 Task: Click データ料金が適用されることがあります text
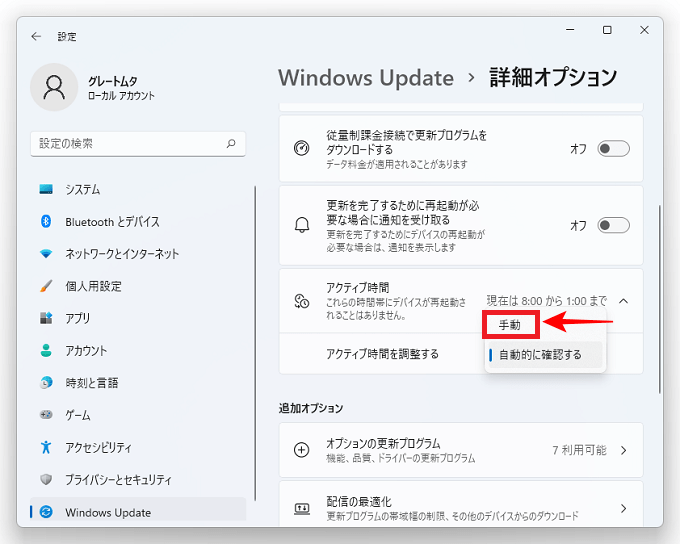(x=397, y=164)
